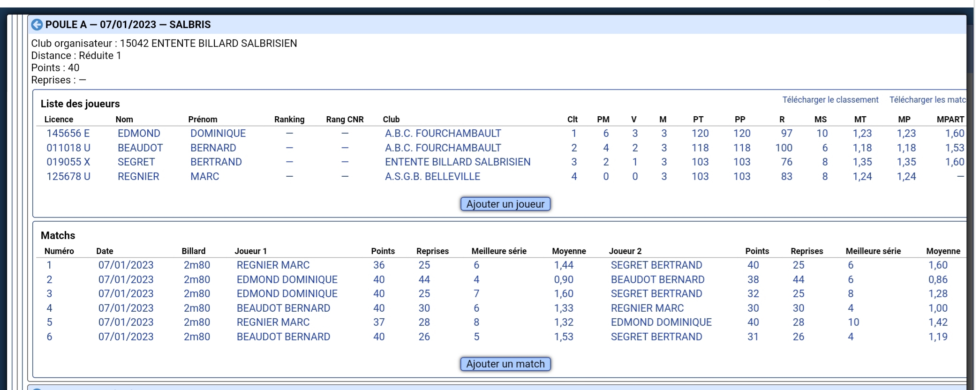
Task: Click REGNIER MARC as Joueur 2 in match 4
Action: point(647,308)
